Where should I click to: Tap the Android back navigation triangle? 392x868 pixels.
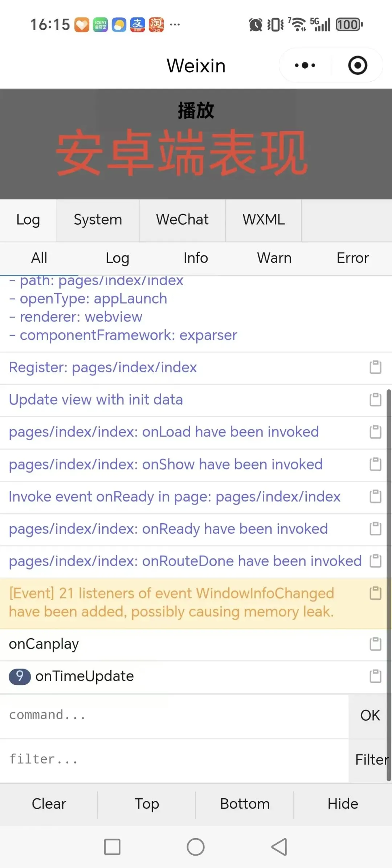[x=279, y=847]
